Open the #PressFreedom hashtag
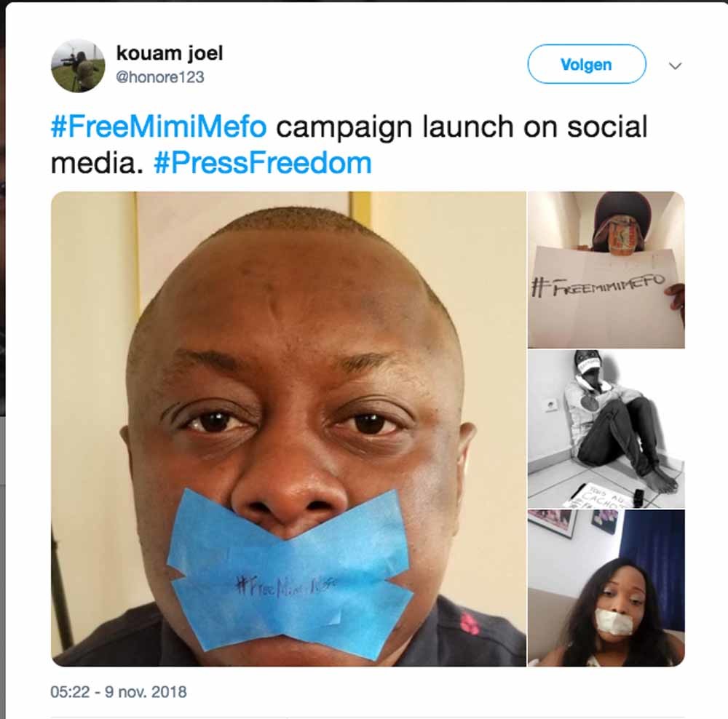The width and height of the screenshot is (728, 719). tap(262, 162)
